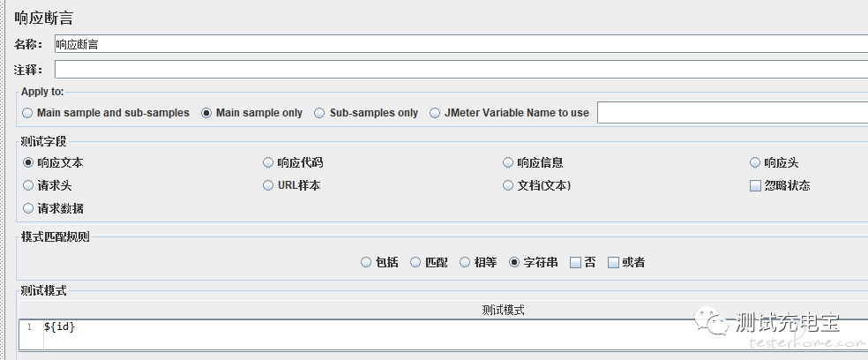Select 响应信息 radio button
Screen dimensions: 868x360
pyautogui.click(x=533, y=163)
